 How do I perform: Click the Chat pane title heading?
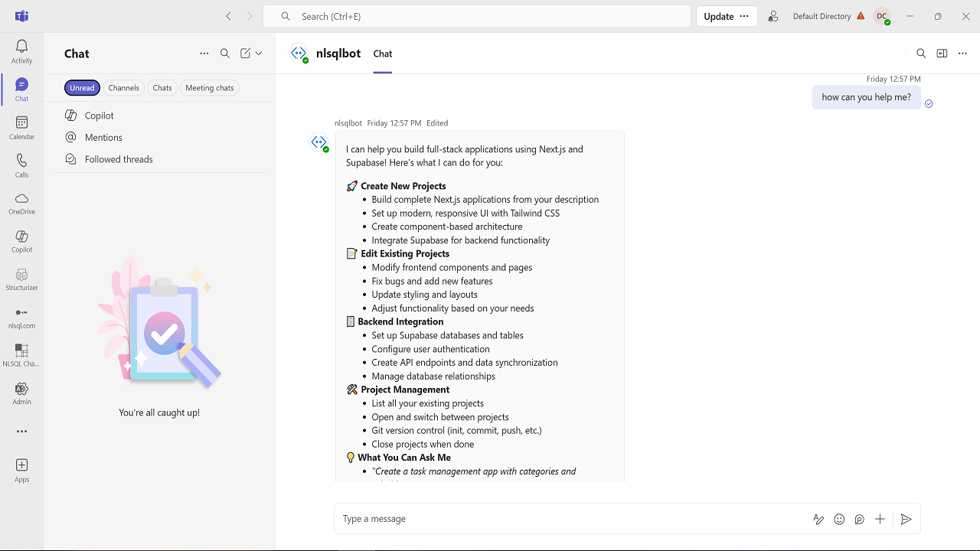[77, 54]
